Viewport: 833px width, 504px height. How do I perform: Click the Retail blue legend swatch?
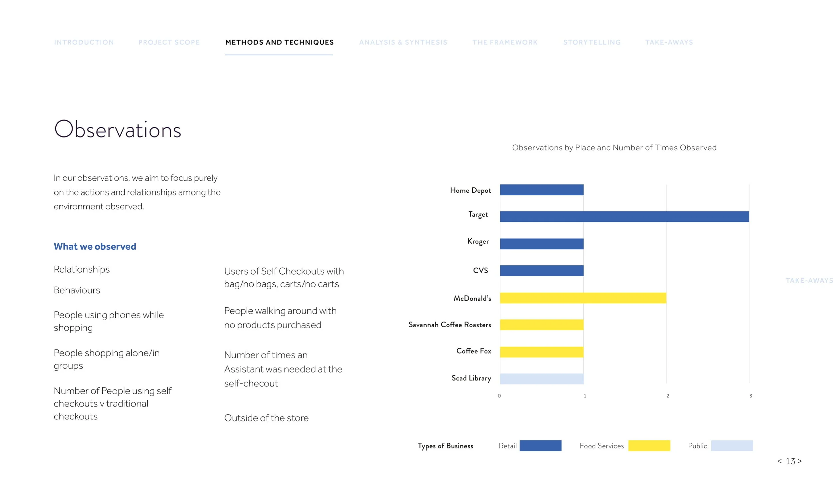point(540,445)
